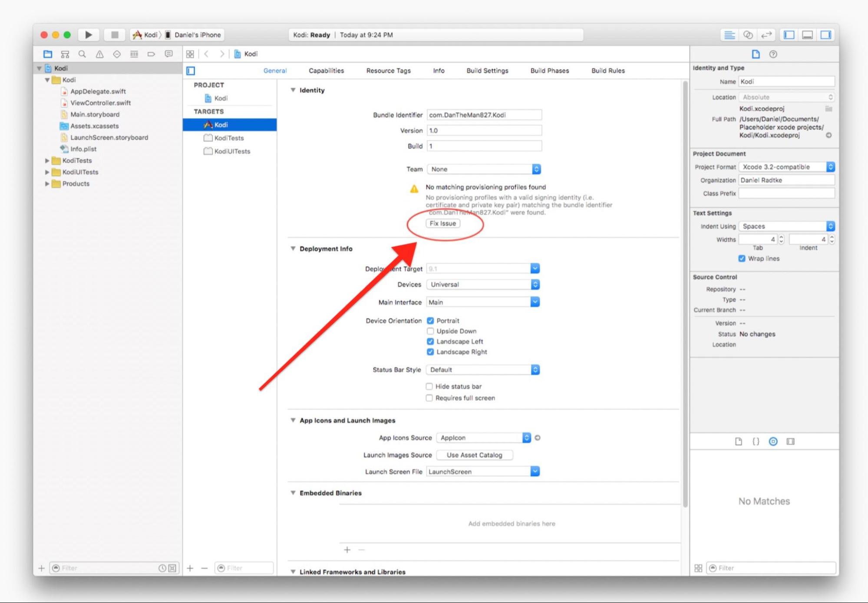Show the Object library
The height and width of the screenshot is (603, 868).
(x=773, y=441)
